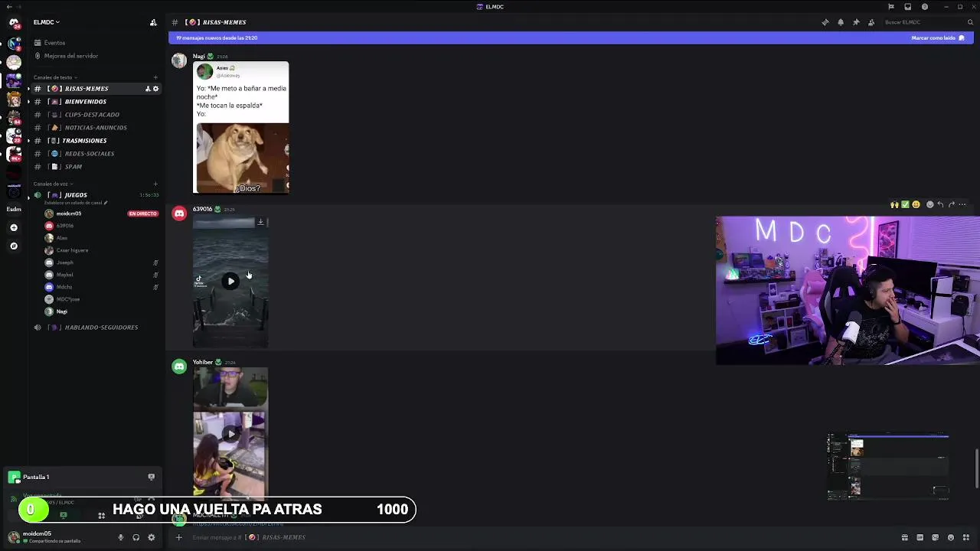Click create invite icon on RISAS-MEMES
This screenshot has height=551, width=980.
coord(148,89)
